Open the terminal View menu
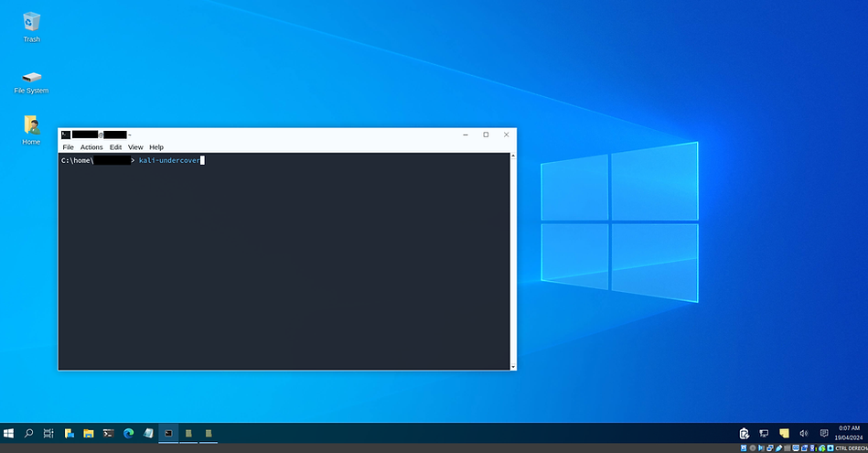 (135, 147)
